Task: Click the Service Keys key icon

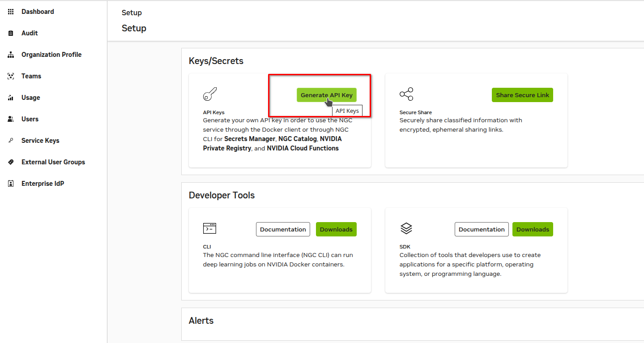Action: pyautogui.click(x=11, y=141)
